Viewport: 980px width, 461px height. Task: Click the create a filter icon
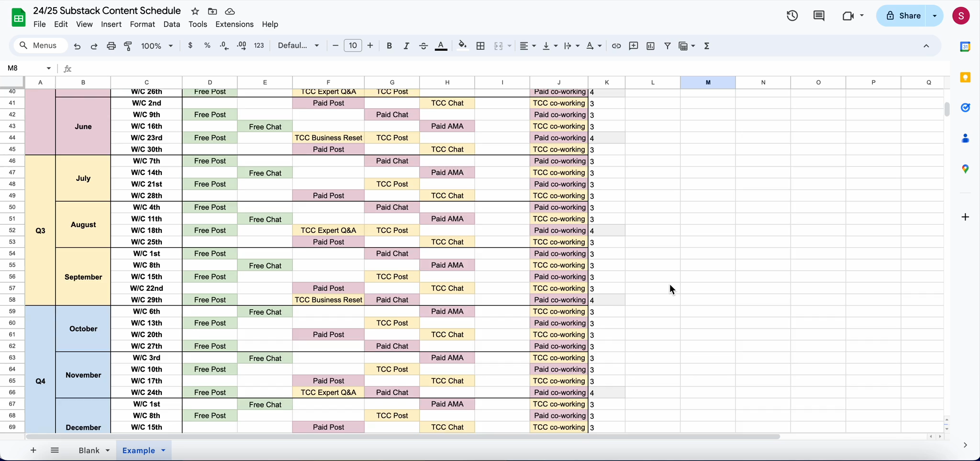pyautogui.click(x=668, y=46)
